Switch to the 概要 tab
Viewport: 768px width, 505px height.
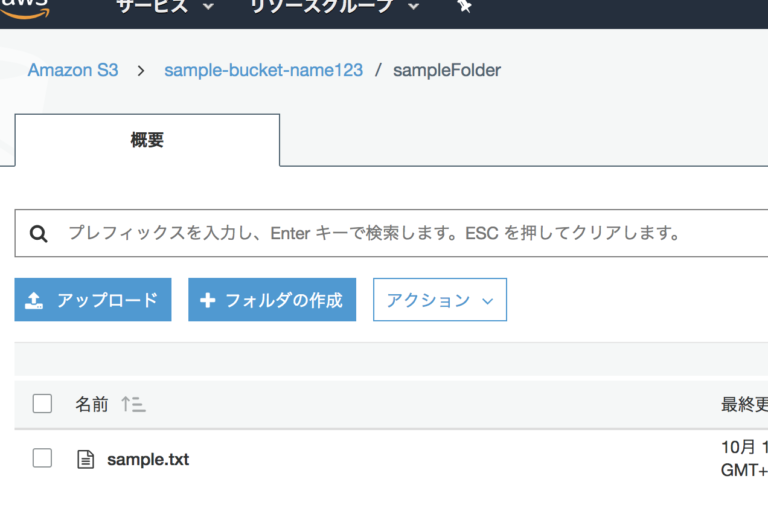click(147, 140)
